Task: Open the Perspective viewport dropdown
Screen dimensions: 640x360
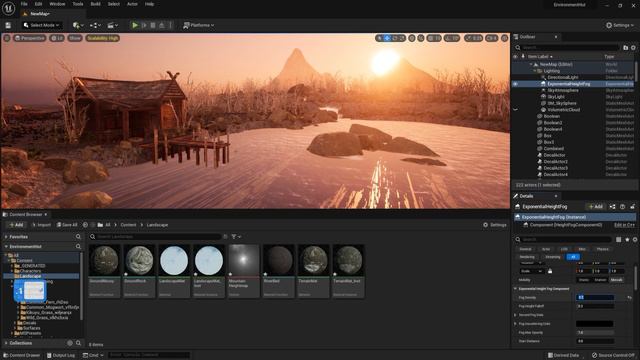Action: 29,38
